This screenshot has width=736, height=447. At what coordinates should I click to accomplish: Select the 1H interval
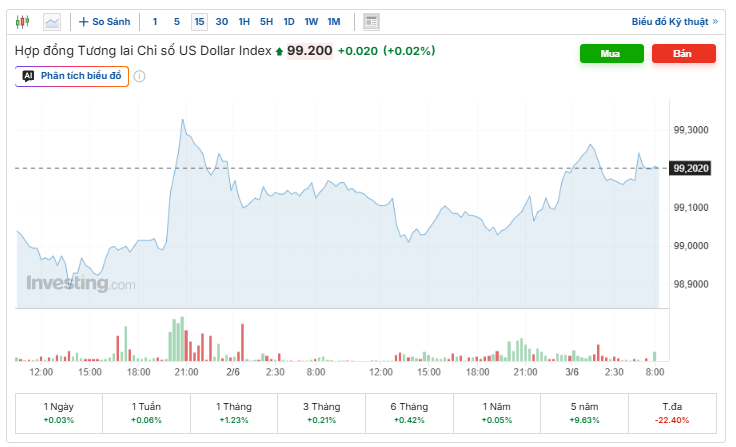click(244, 22)
